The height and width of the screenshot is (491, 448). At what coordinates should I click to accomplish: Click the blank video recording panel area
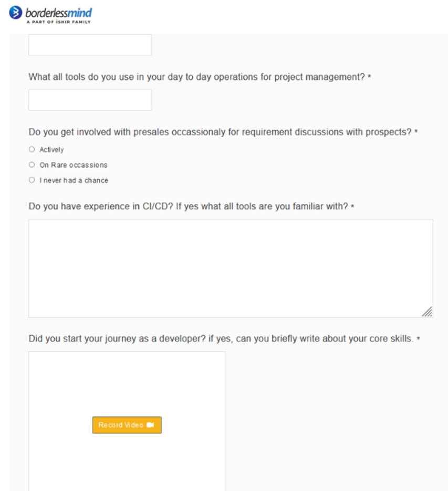pyautogui.click(x=127, y=384)
